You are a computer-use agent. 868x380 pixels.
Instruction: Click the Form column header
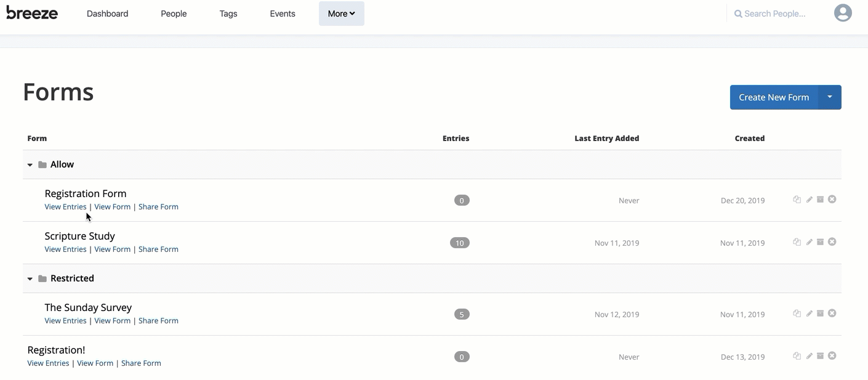coord(37,139)
